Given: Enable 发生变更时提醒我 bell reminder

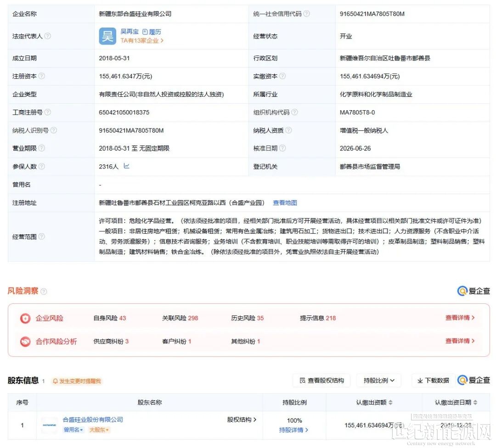Looking at the screenshot, I should tap(77, 381).
